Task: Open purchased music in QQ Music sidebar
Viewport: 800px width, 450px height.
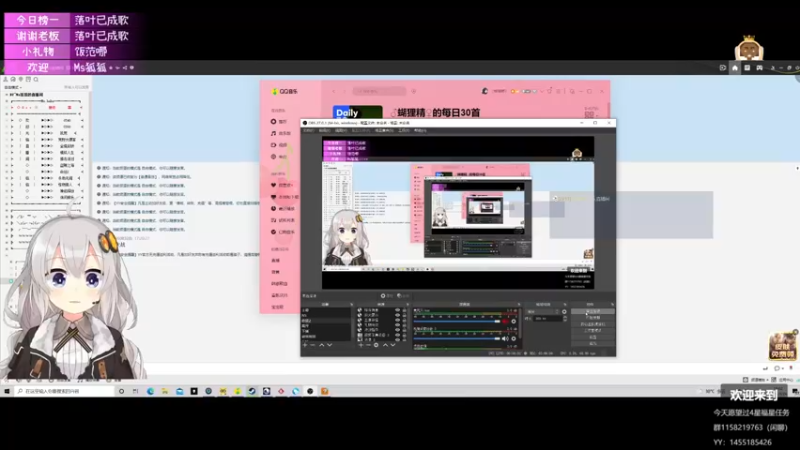Action: 283,232
